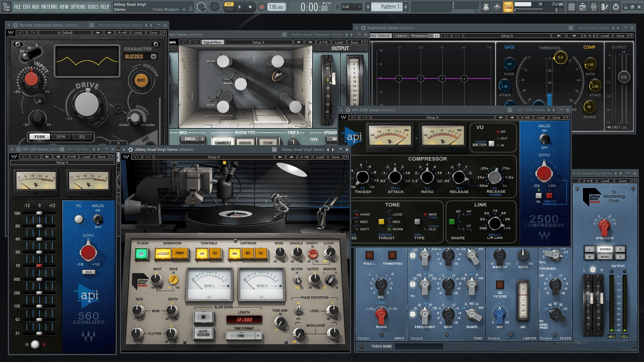This screenshot has height=362, width=644.
Task: Toggle SC FILTERS button in TG Mastering
Action: 500,285
